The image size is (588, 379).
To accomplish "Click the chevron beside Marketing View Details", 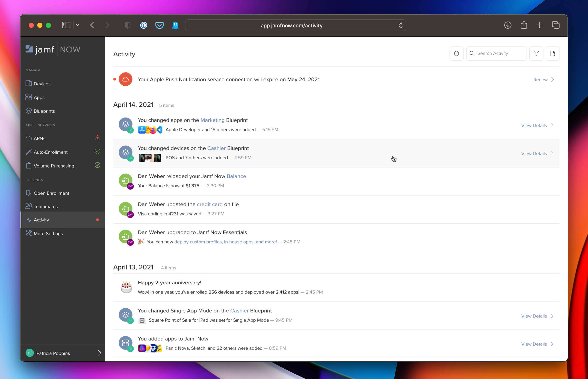I will tap(552, 125).
